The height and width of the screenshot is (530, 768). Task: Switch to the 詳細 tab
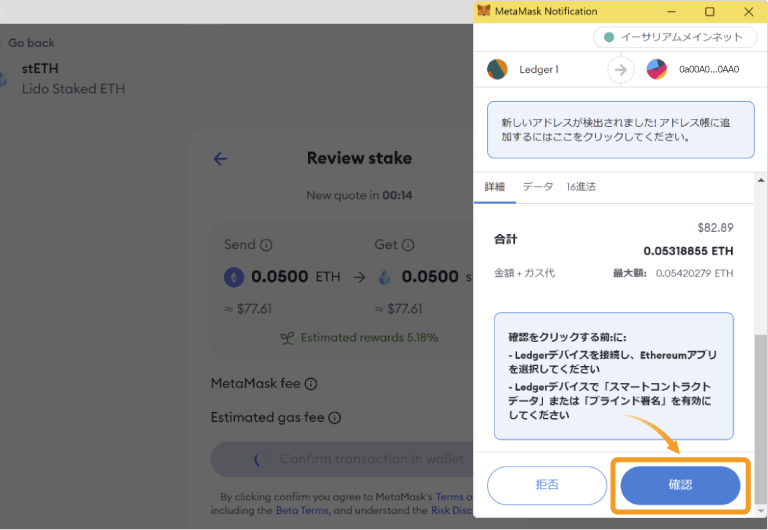tap(495, 187)
